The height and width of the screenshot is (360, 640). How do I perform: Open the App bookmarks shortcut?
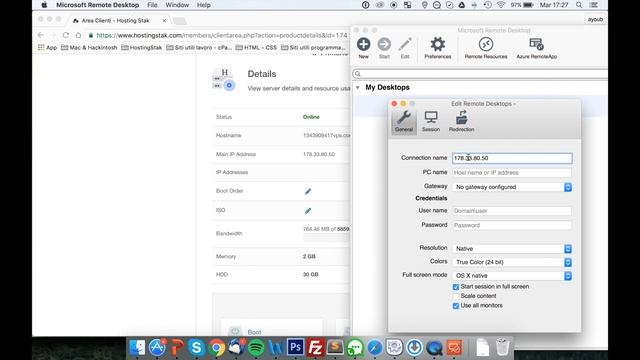pyautogui.click(x=47, y=47)
